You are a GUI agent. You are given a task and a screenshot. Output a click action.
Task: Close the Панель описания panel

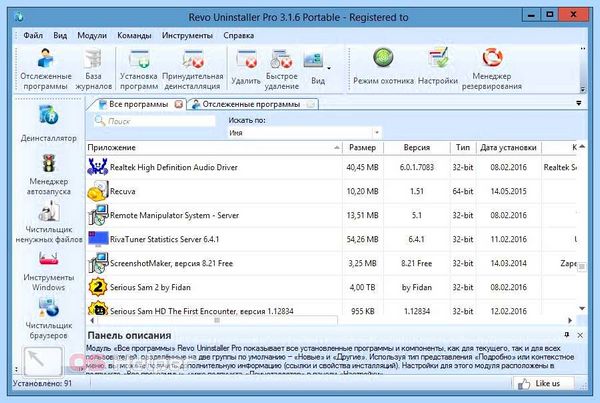[580, 335]
